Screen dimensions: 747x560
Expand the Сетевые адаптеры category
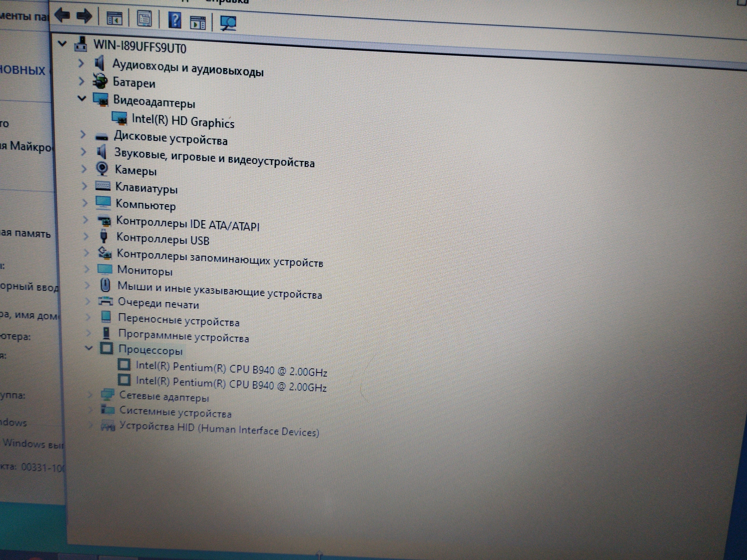click(90, 395)
